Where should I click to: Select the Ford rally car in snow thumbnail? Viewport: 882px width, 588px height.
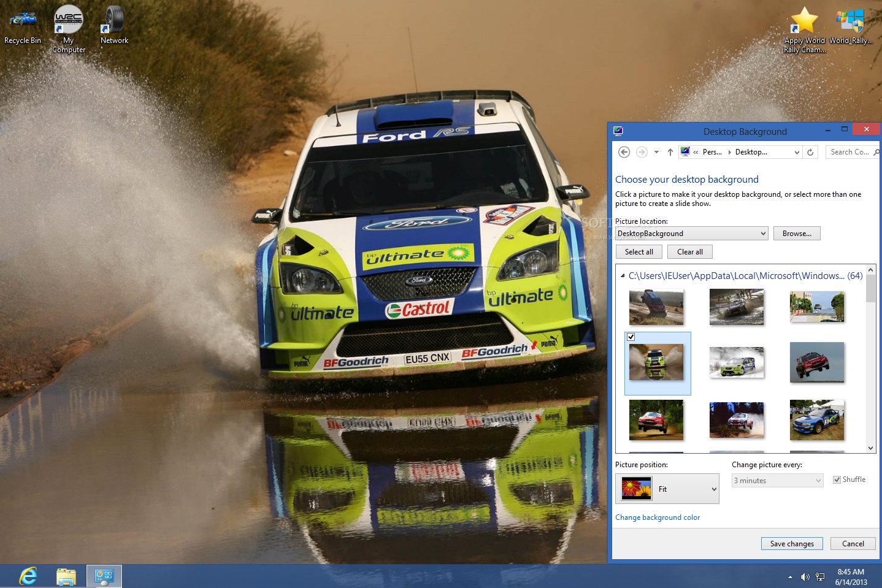[x=737, y=362]
